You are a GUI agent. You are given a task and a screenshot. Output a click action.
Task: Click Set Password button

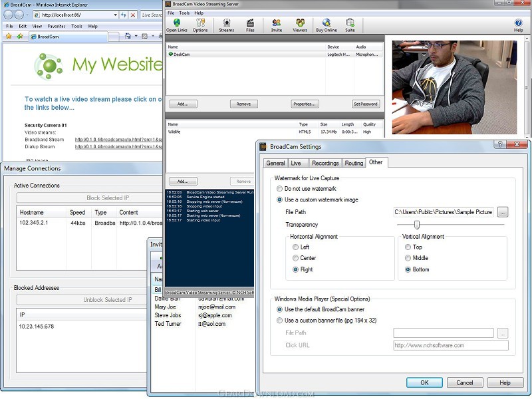(x=365, y=104)
